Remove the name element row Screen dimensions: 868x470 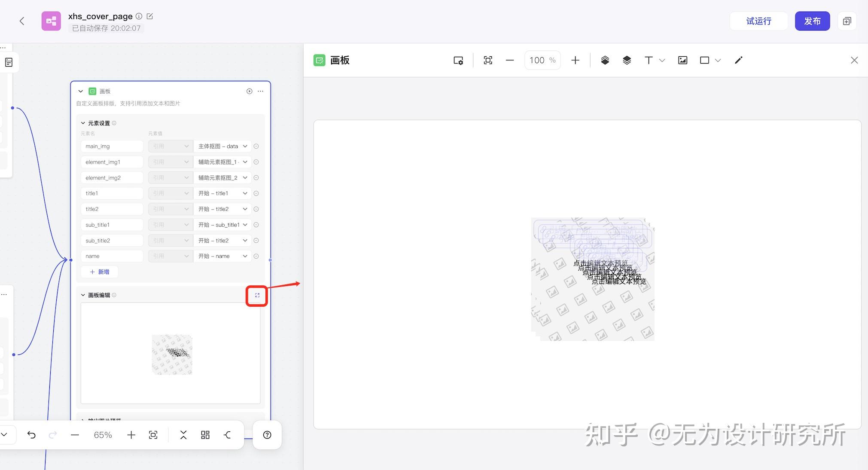(x=256, y=256)
